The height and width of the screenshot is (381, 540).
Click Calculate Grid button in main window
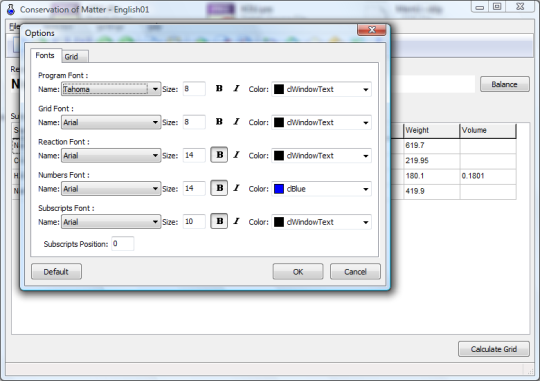click(x=494, y=349)
